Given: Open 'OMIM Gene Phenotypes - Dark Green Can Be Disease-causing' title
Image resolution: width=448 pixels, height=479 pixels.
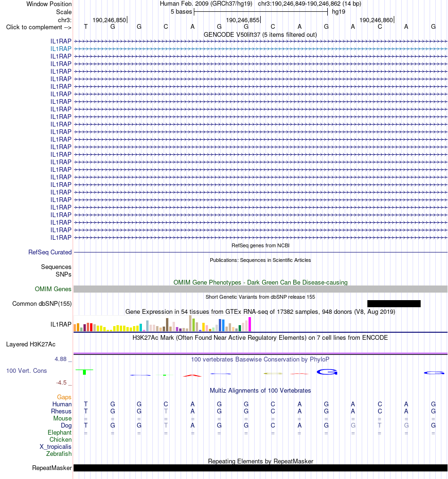Looking at the screenshot, I should click(x=260, y=282).
